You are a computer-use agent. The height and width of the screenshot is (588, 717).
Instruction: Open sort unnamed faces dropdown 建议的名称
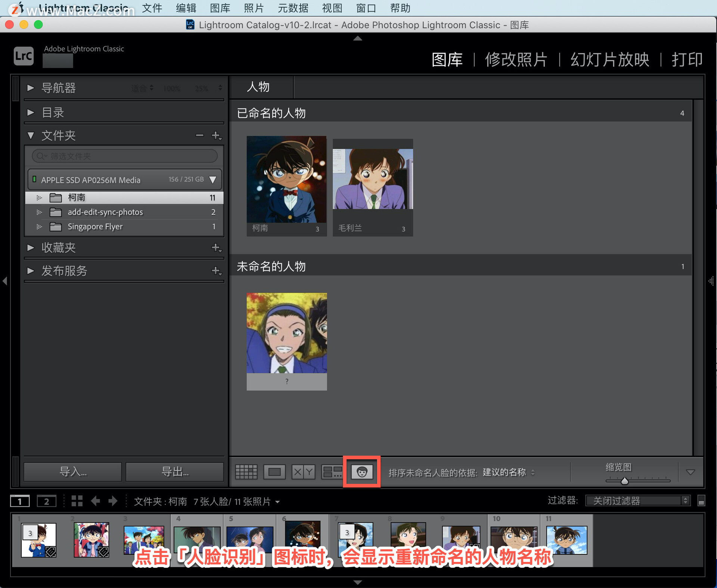tap(509, 472)
